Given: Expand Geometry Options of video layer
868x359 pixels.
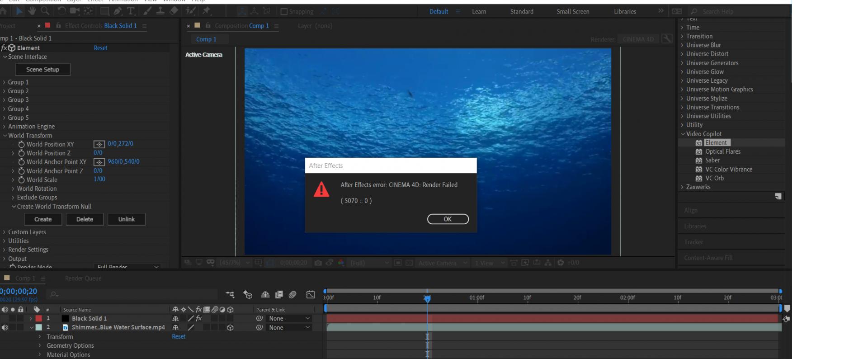Looking at the screenshot, I should tap(40, 345).
